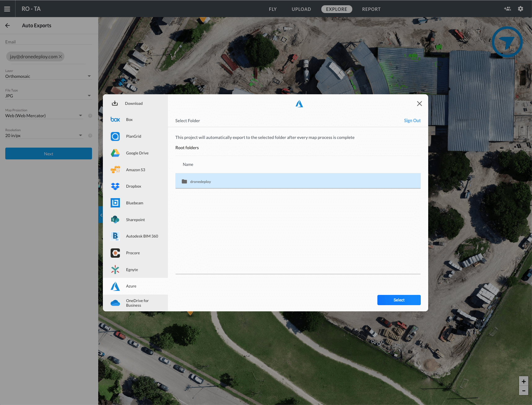Viewport: 532px width, 405px height.
Task: Choose Dropbox label in list
Action: tap(134, 186)
